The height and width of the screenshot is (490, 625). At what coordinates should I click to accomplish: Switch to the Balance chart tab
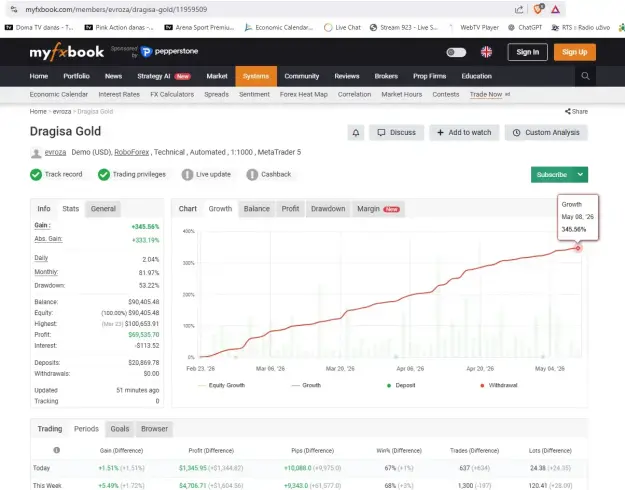(x=257, y=209)
